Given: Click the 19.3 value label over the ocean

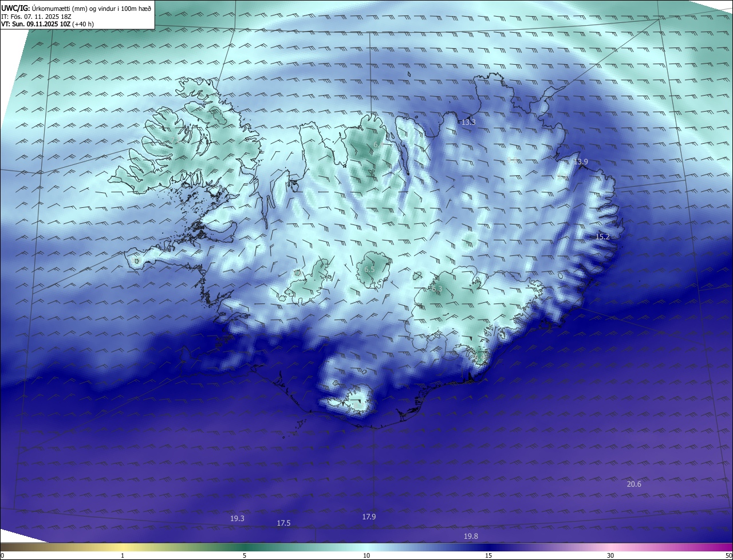Looking at the screenshot, I should (237, 518).
